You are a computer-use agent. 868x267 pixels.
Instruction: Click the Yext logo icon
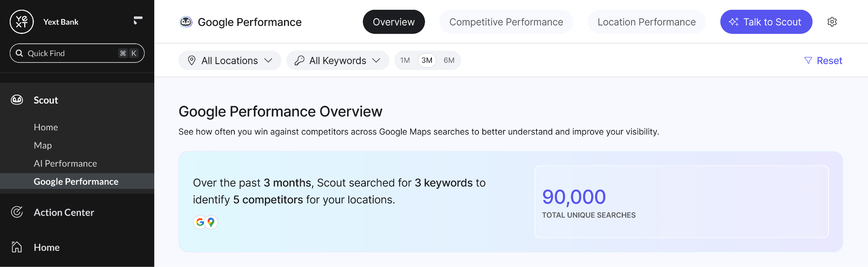[x=22, y=22]
